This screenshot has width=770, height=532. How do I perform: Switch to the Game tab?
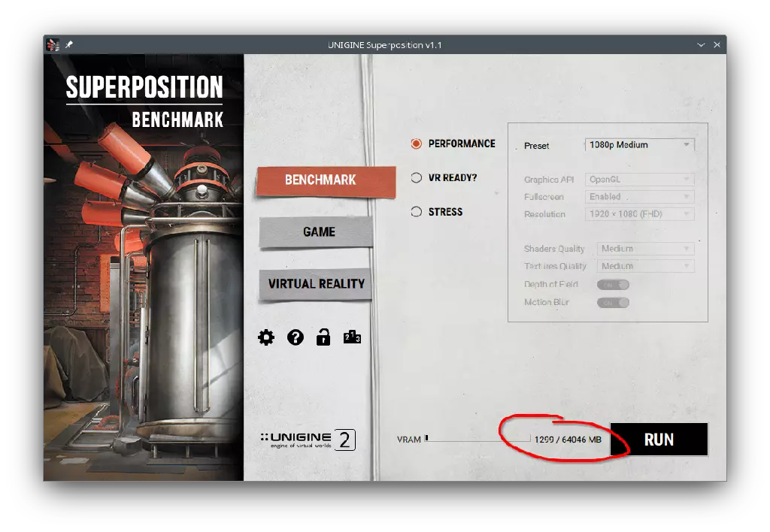[x=316, y=232]
